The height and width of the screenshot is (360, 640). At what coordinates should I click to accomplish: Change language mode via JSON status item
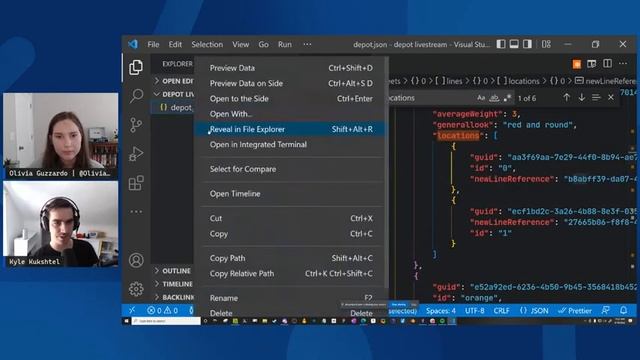point(534,311)
